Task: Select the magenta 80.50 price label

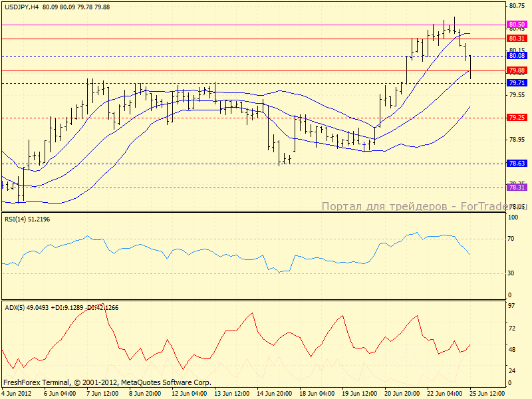Action: (517, 24)
